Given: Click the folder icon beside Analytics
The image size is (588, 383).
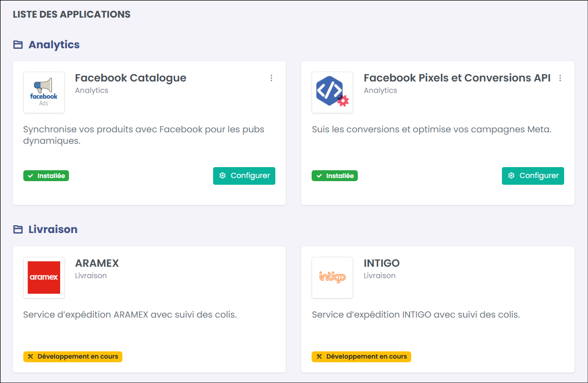Looking at the screenshot, I should coord(18,45).
